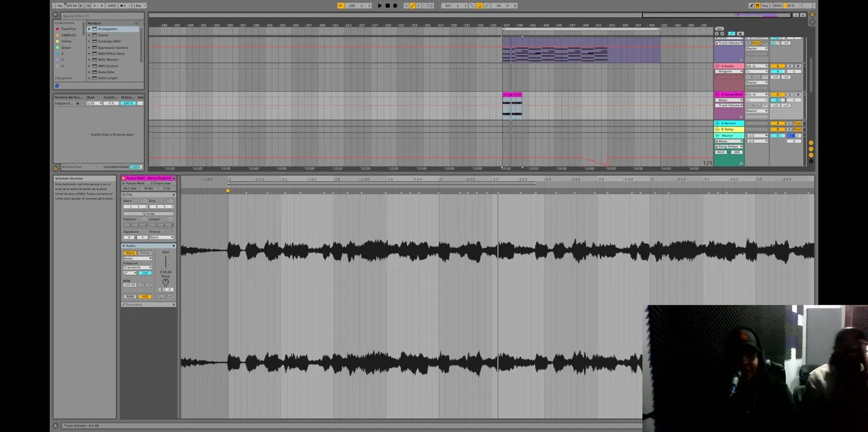Click the 102.00 tempo field in top bar
This screenshot has width=868, height=432.
coord(71,5)
